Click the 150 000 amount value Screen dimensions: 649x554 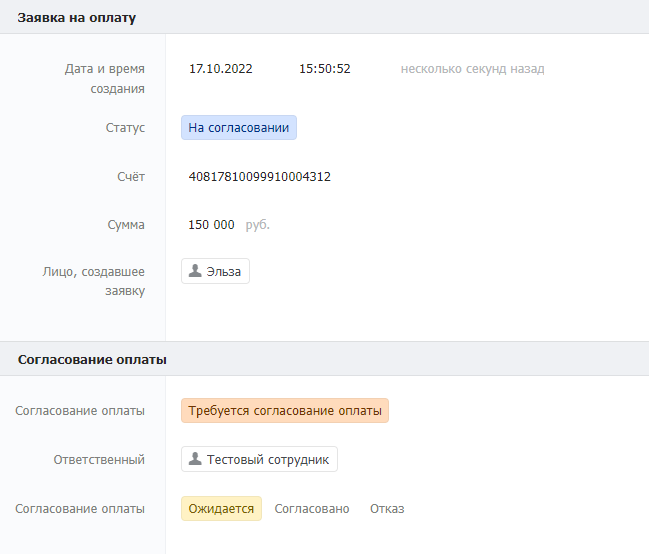(x=211, y=225)
